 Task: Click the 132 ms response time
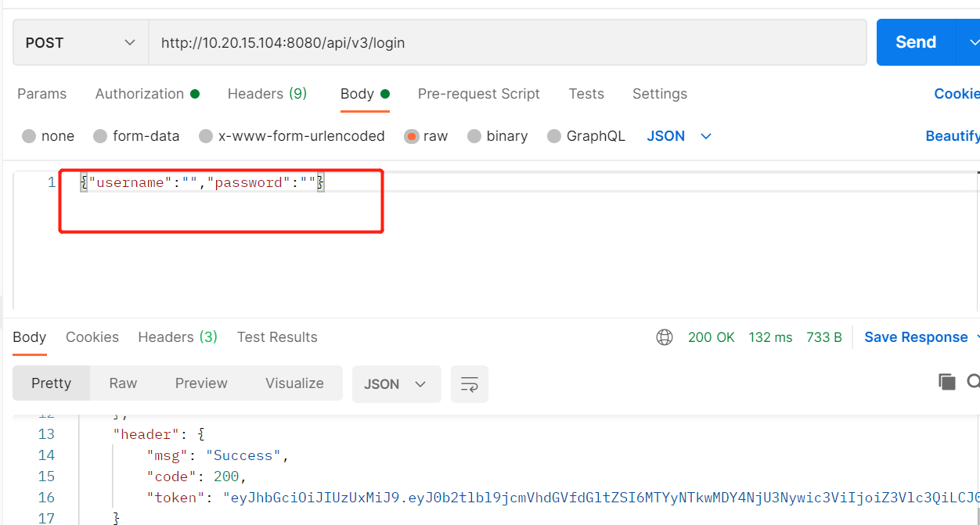point(770,337)
